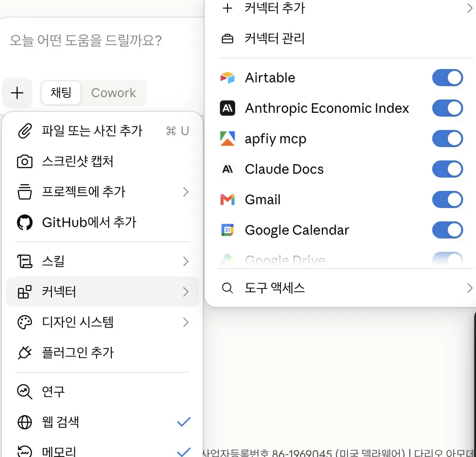Open the 도구 액세스 submenu chevron

[470, 288]
